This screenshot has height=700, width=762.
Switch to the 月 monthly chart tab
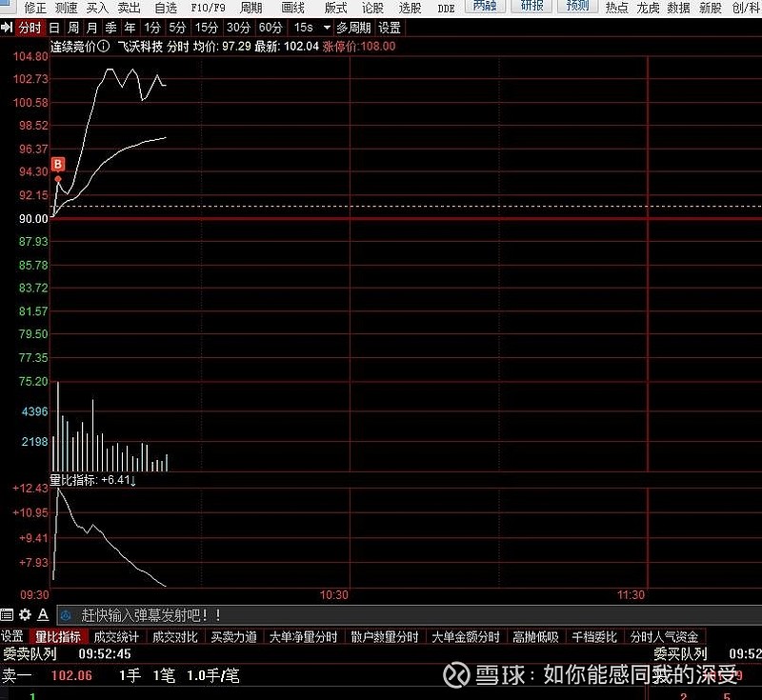tap(91, 28)
